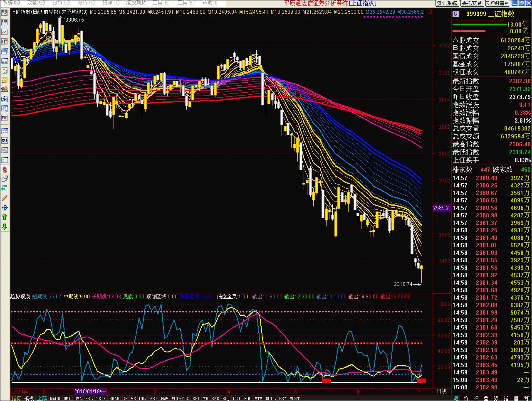Switch to the MACD indicator tab
Screen dimensions: 532x401
55,398
